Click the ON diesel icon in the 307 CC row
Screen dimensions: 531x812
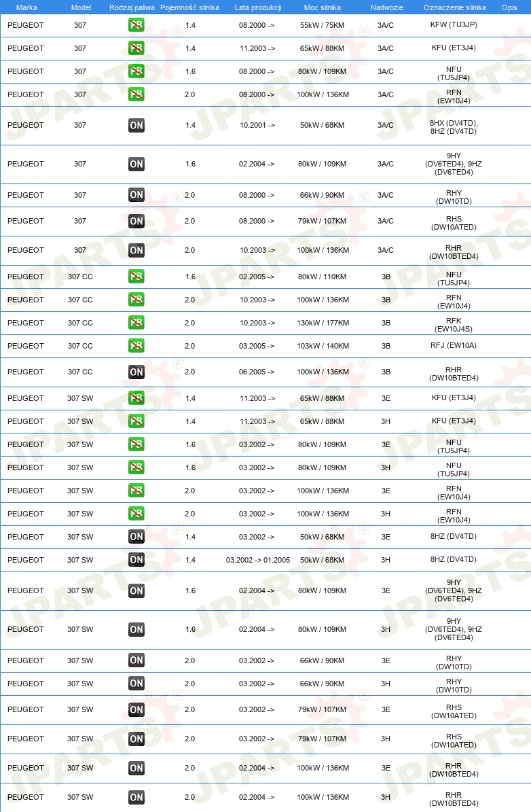(136, 372)
